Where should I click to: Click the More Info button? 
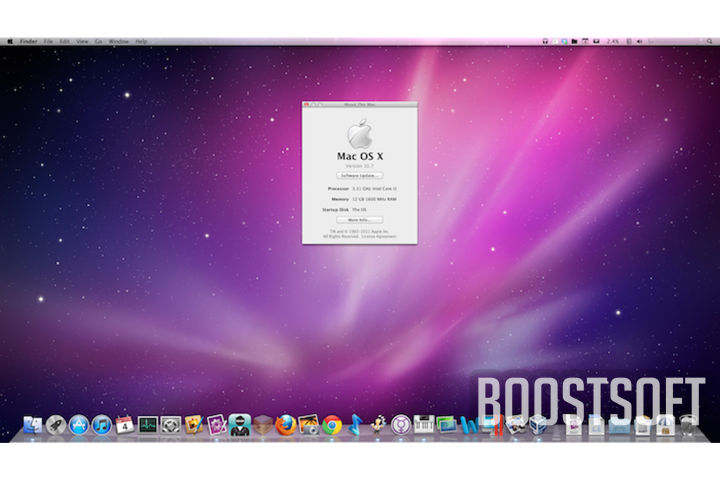(x=358, y=219)
